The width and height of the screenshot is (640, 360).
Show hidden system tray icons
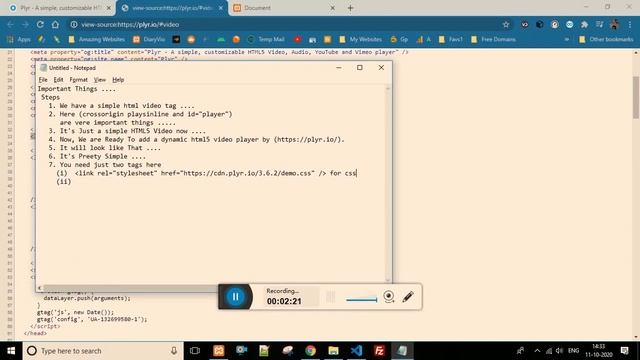(537, 351)
